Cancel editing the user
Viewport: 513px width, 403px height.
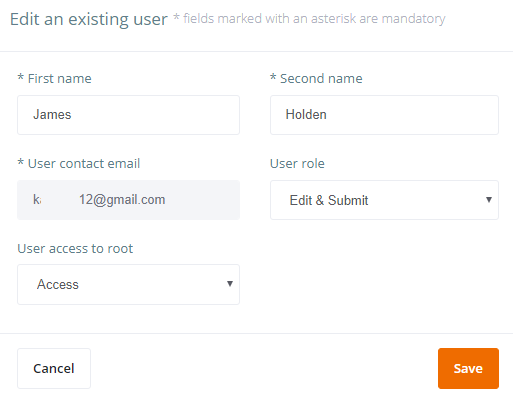(54, 368)
